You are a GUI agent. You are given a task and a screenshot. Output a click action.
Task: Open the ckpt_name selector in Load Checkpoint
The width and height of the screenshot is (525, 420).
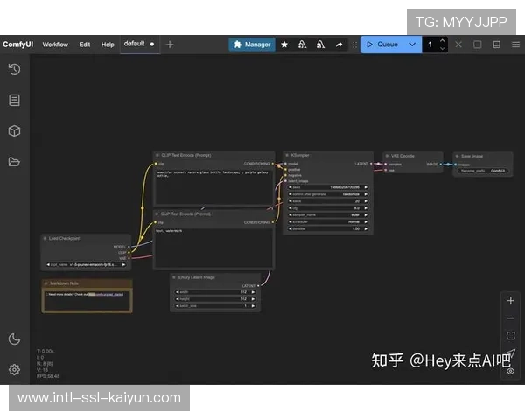(x=87, y=263)
